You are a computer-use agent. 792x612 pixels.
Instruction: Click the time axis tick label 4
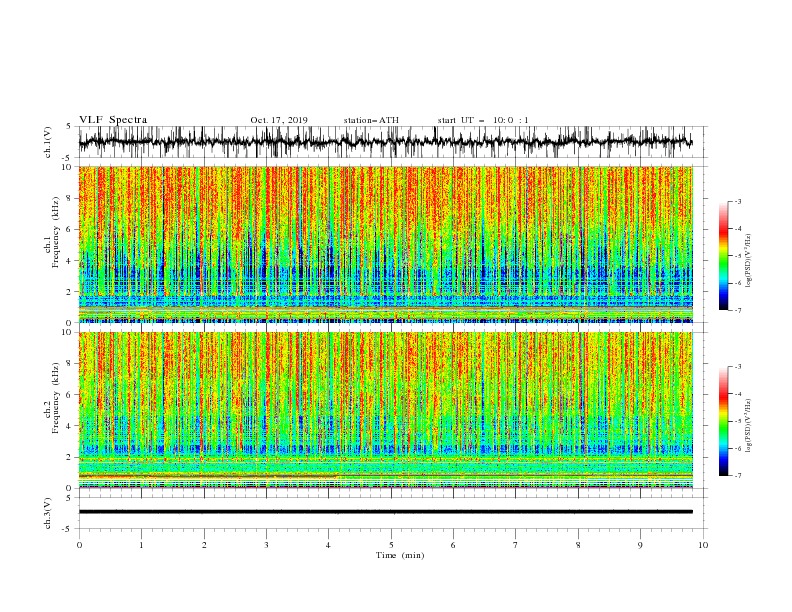328,545
